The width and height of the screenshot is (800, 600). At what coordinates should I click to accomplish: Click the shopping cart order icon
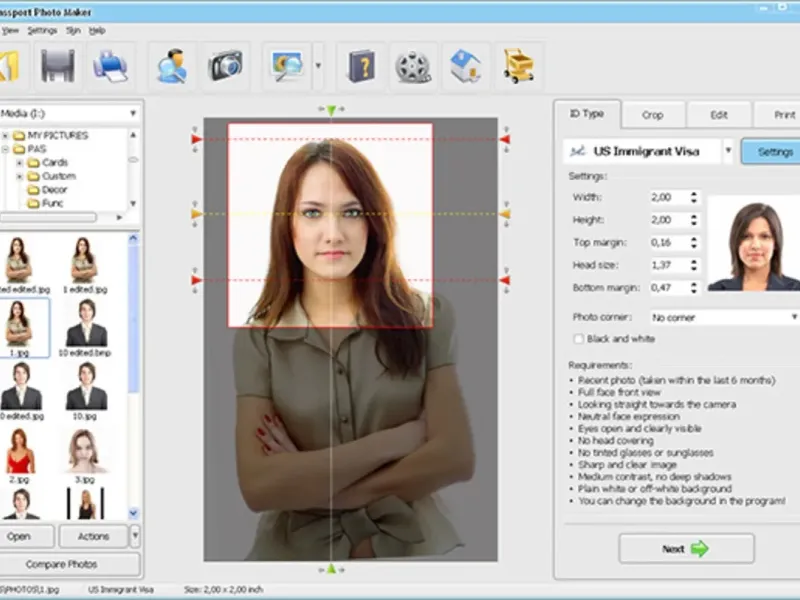519,66
